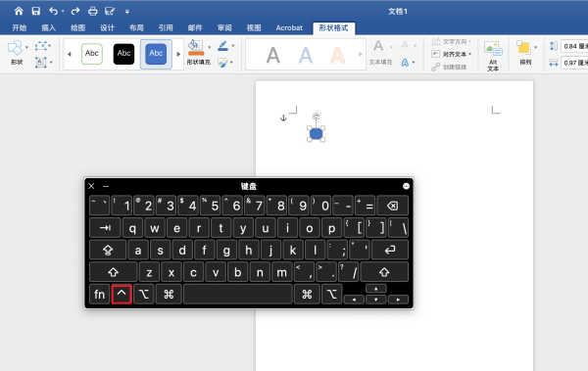The image size is (588, 371).
Task: Open the 邮件 tab
Action: tap(195, 27)
